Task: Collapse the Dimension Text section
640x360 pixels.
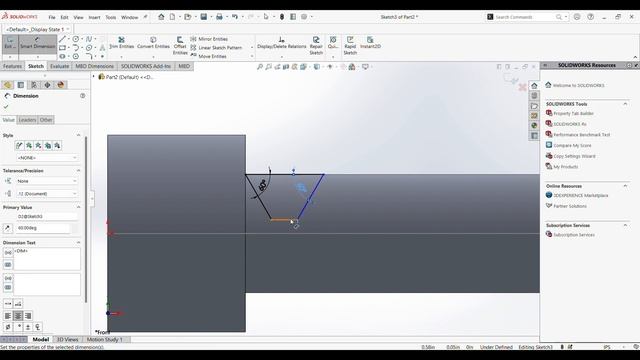Action: [x=78, y=242]
